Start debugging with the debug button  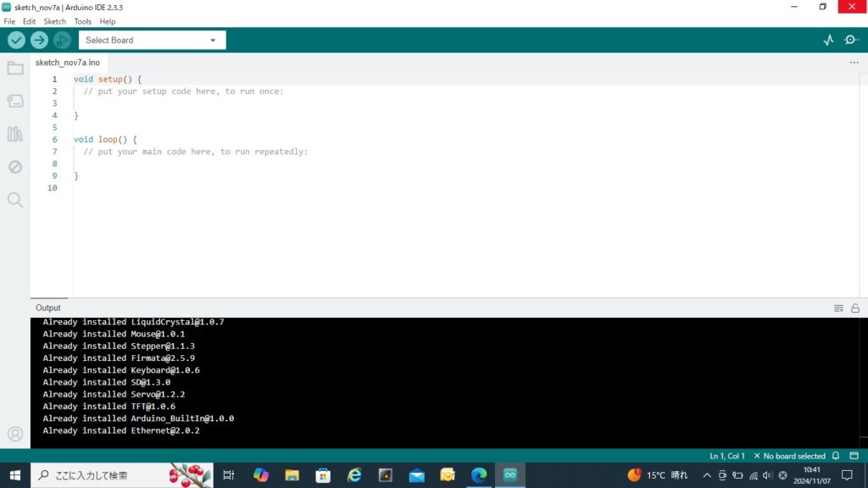click(x=62, y=40)
